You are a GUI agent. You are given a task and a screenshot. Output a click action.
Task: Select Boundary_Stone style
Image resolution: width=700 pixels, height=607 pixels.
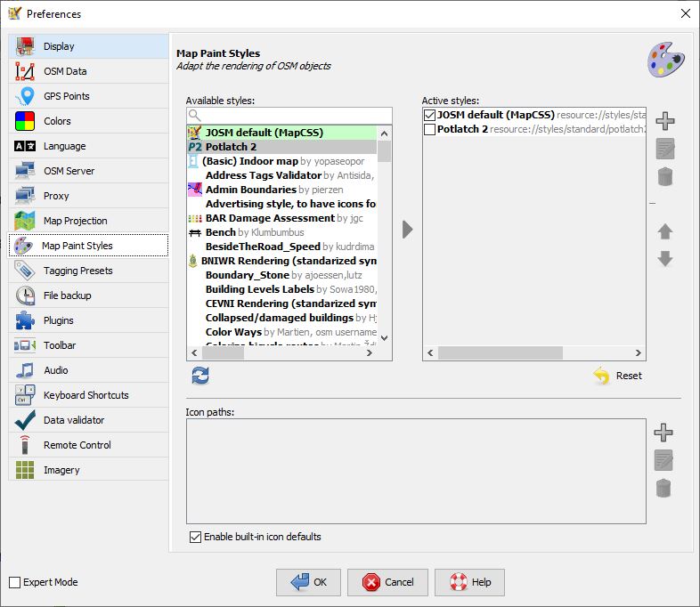tap(282, 276)
